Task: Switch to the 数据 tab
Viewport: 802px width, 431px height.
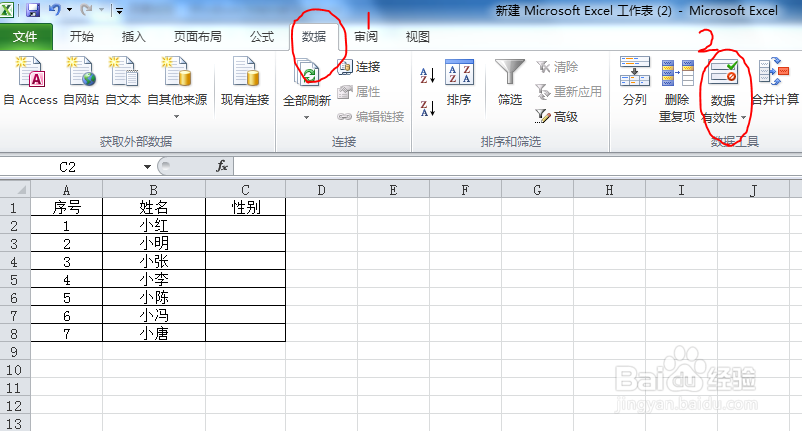Action: [314, 37]
